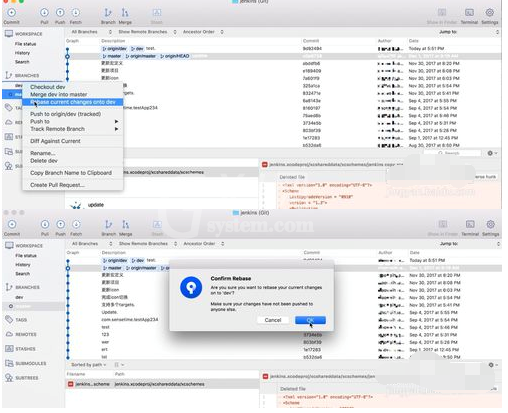The height and width of the screenshot is (413, 508).
Task: Click Commit icon in the Confirm Rebase window
Action: point(12,224)
